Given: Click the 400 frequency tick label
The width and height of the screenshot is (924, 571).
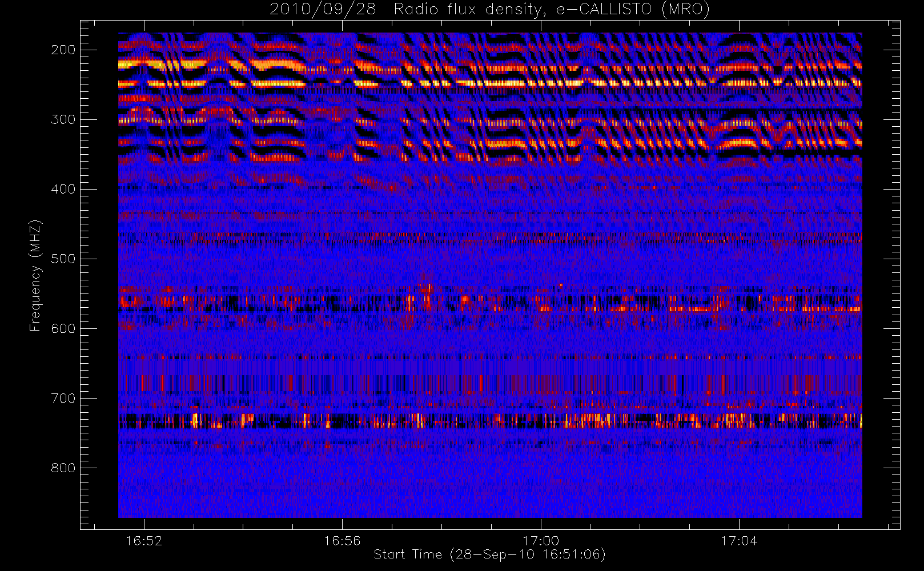Looking at the screenshot, I should 63,189.
